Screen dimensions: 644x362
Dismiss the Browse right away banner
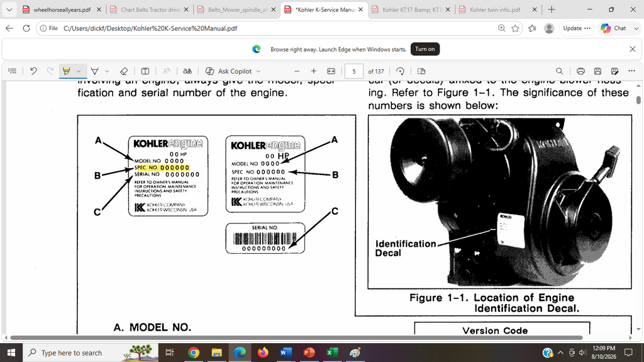(x=633, y=49)
